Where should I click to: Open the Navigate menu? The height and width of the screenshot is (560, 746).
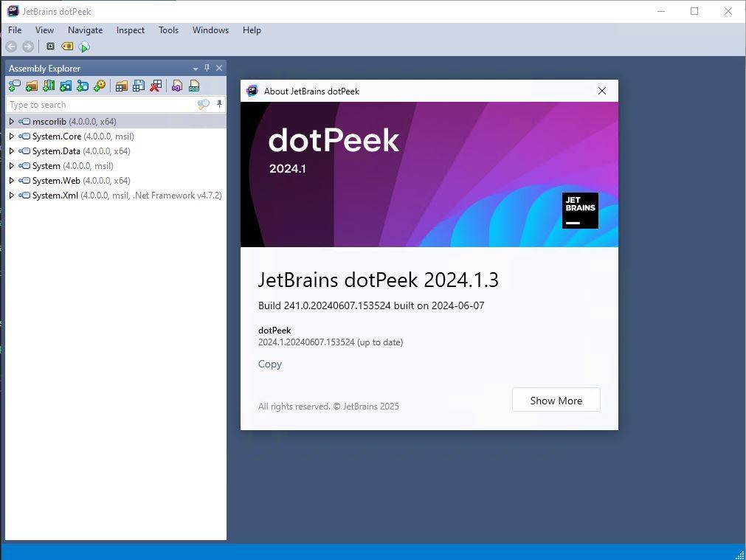[85, 30]
